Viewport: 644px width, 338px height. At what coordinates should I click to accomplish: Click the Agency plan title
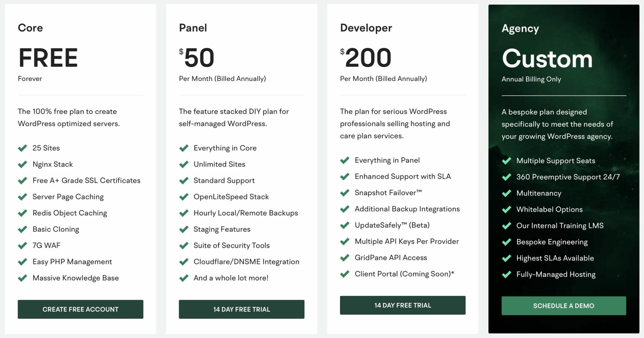(520, 29)
